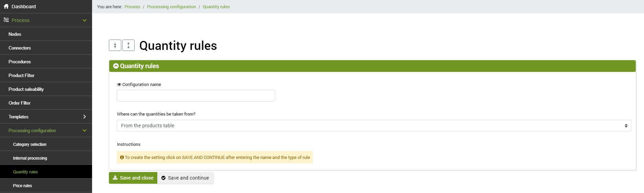Open the Connectors menu item
Screen dimensions: 644x193
pyautogui.click(x=46, y=48)
